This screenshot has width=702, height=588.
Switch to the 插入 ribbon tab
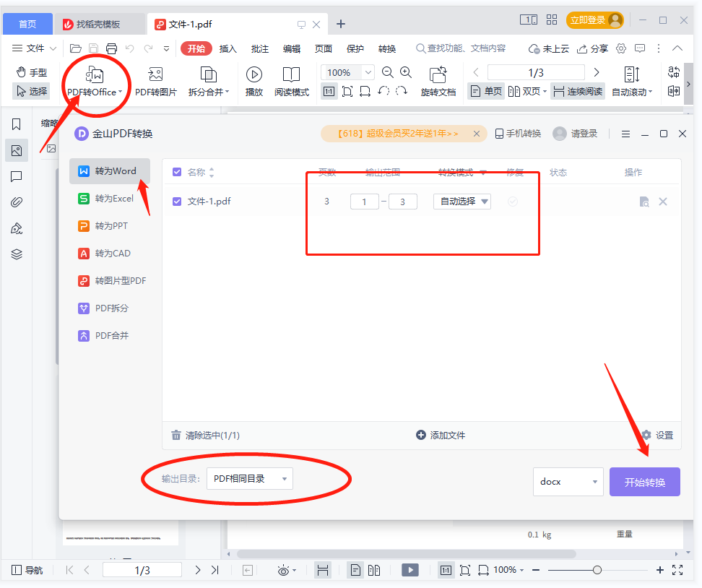click(x=227, y=48)
